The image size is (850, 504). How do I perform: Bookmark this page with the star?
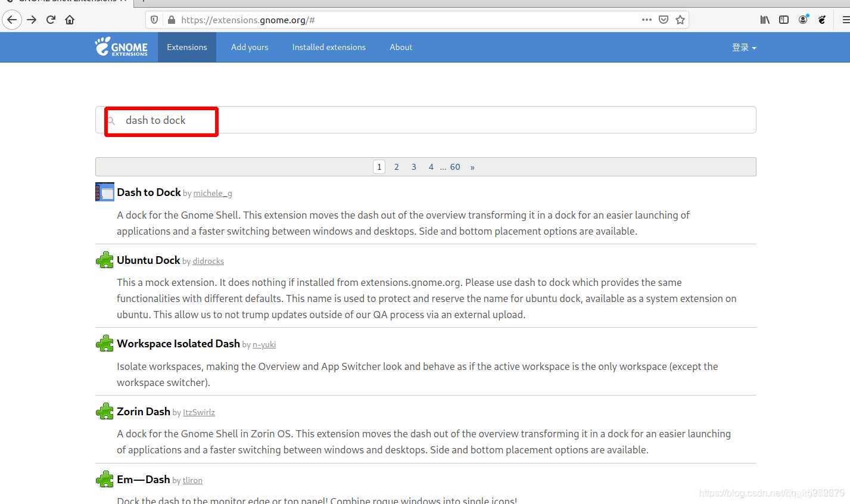tap(680, 20)
